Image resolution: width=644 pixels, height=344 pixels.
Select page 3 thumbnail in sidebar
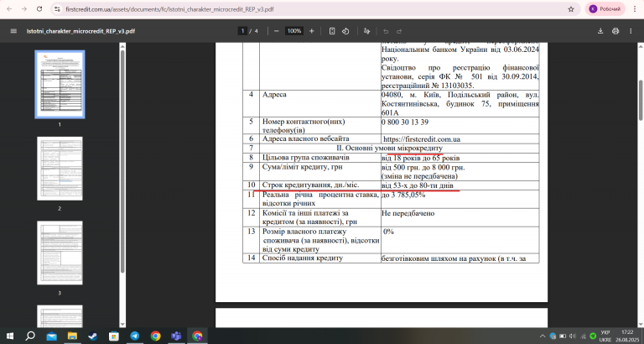point(60,253)
